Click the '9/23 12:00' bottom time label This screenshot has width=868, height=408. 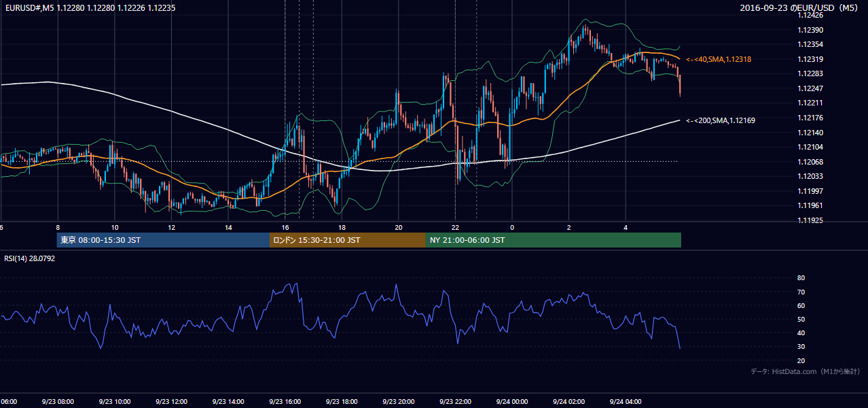170,402
